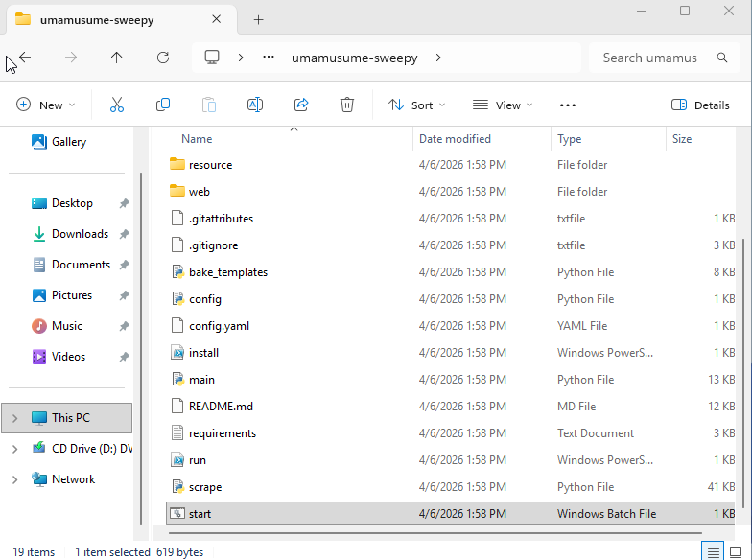This screenshot has height=560, width=752.
Task: Click the Share icon in toolbar
Action: click(x=301, y=105)
